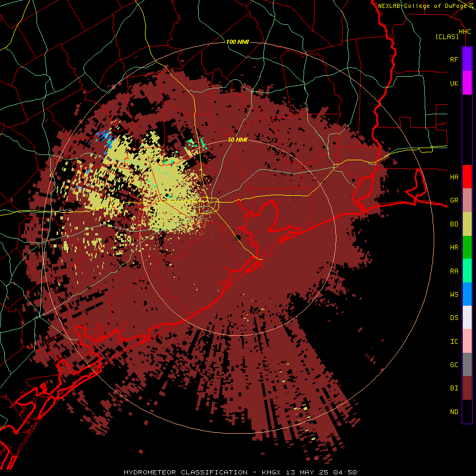Click the KHGX station identifier

pos(272,472)
